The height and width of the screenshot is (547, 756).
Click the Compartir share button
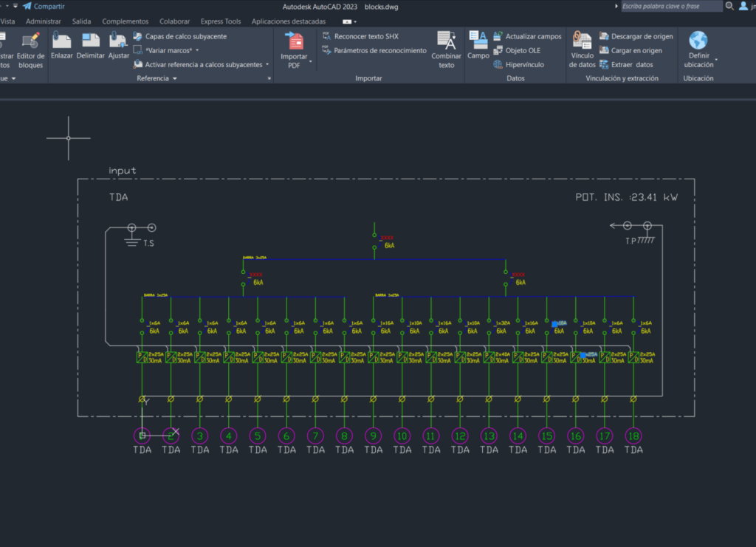point(43,6)
